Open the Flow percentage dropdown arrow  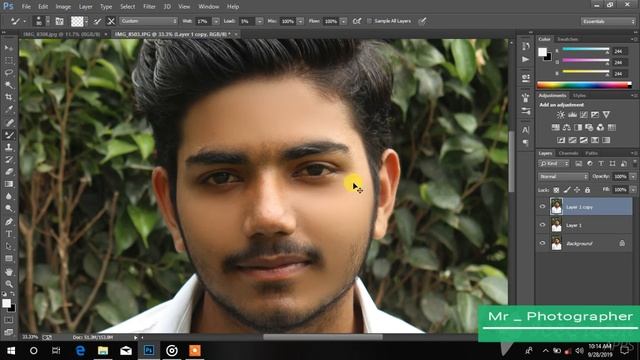[344, 21]
